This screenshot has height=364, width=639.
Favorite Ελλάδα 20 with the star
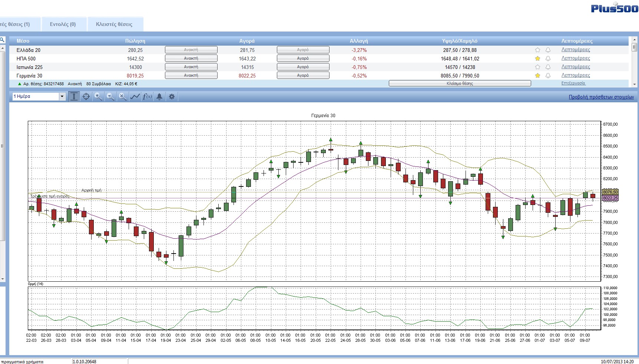pos(537,50)
